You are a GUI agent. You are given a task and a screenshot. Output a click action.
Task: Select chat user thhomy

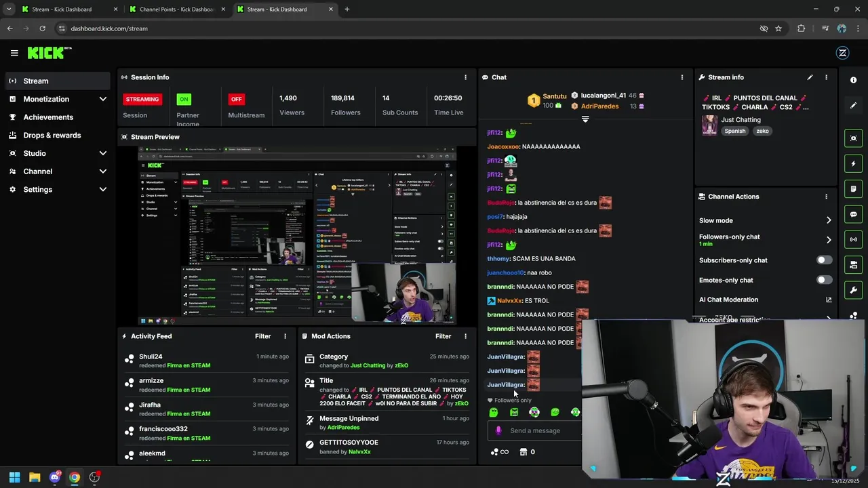click(x=498, y=258)
